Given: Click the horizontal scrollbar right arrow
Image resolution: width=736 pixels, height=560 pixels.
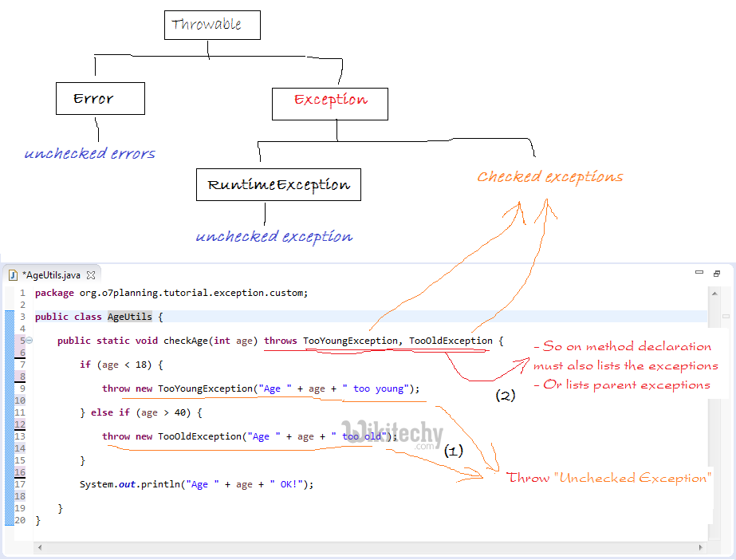Looking at the screenshot, I should (702, 547).
